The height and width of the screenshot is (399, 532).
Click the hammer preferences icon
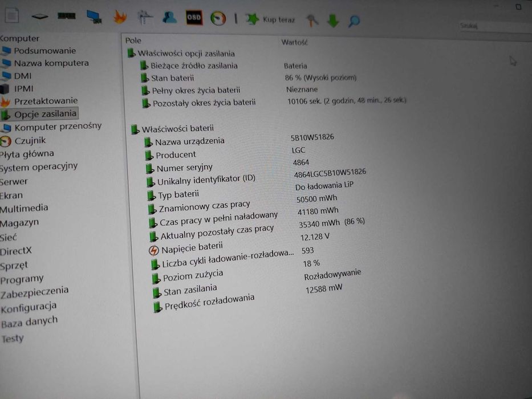pos(312,21)
